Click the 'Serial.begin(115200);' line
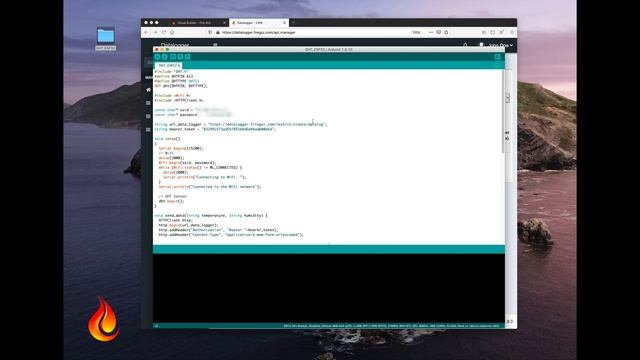This screenshot has width=640, height=360. pyautogui.click(x=181, y=148)
